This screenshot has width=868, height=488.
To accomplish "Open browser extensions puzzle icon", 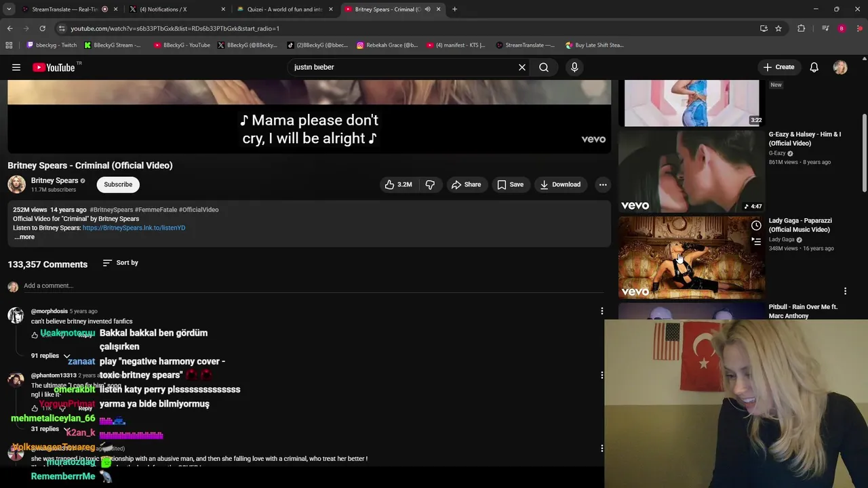I will point(802,28).
